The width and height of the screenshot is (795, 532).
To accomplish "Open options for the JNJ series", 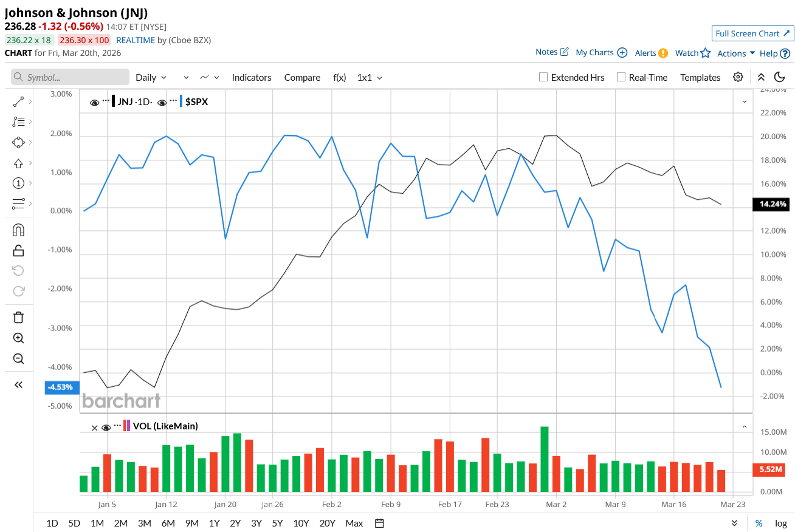I will point(106,100).
